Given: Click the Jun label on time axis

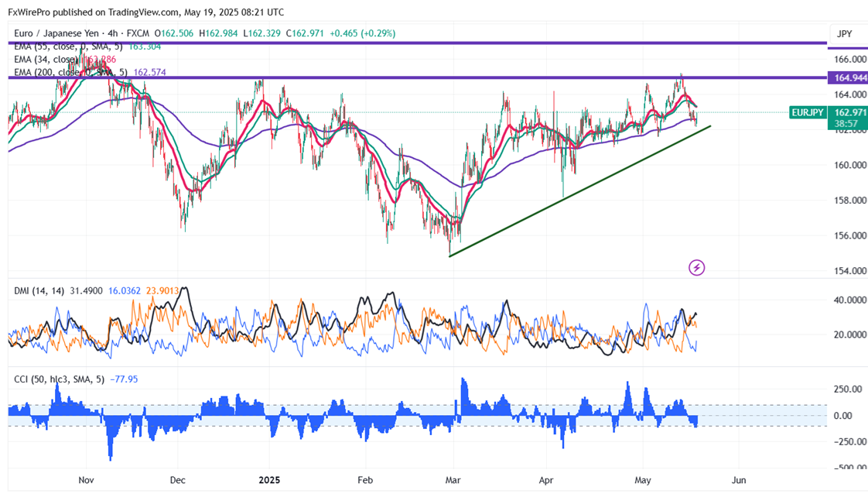Looking at the screenshot, I should (x=739, y=480).
